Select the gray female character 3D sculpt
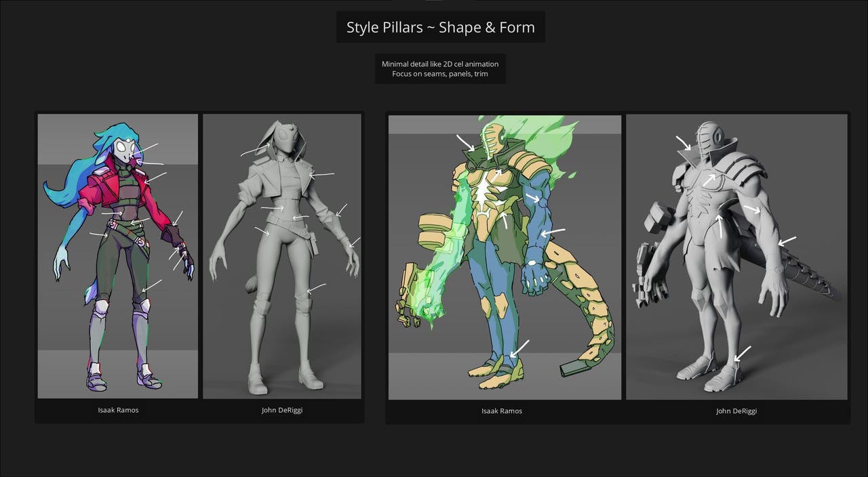 [282, 256]
